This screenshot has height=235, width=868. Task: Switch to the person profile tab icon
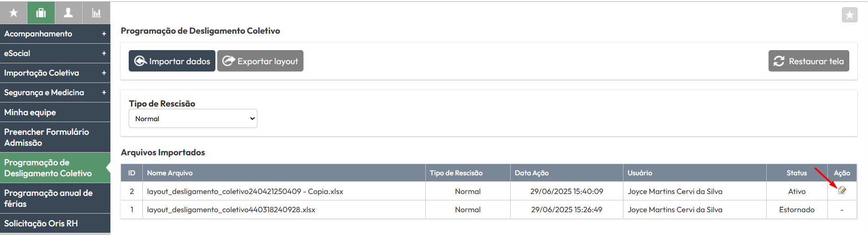pyautogui.click(x=68, y=13)
